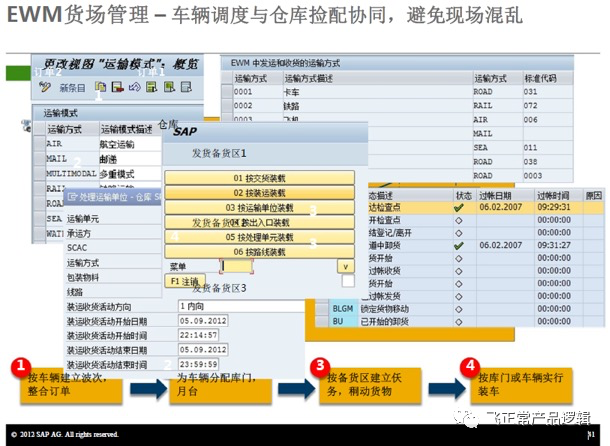Select the MULTIMODAL row using its row selector
The width and height of the screenshot is (610, 446).
pos(39,173)
